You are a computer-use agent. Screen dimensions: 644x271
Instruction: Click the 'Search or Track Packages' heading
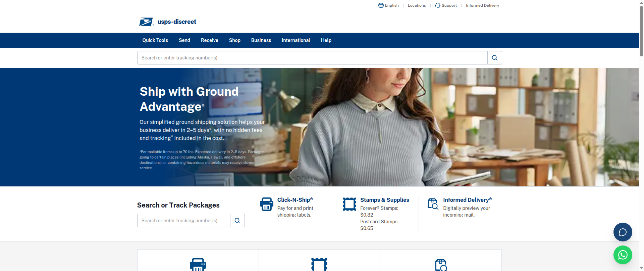(x=178, y=205)
